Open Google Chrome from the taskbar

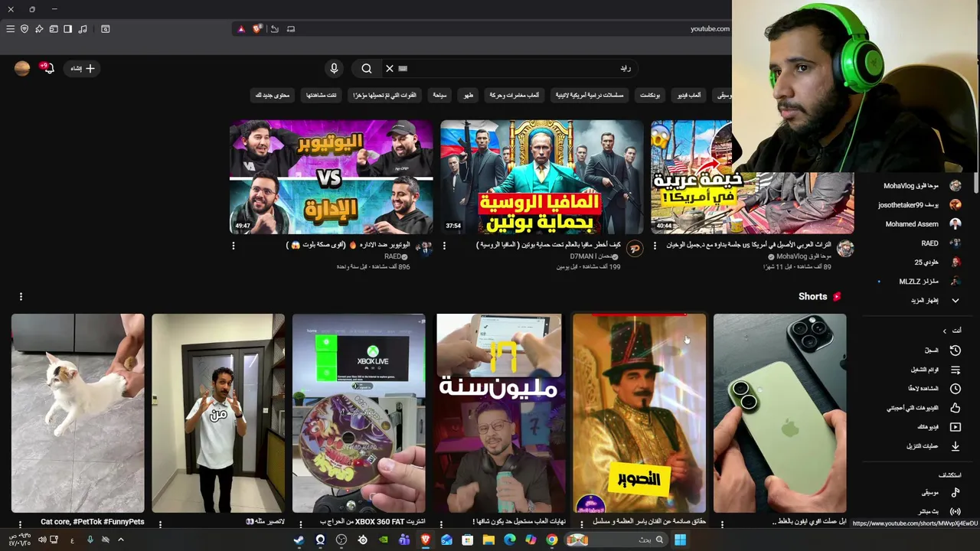point(551,540)
